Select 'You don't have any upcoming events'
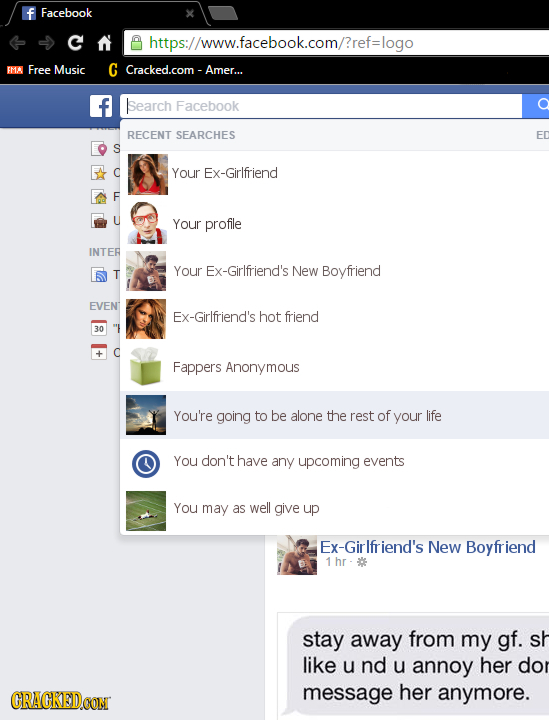This screenshot has width=549, height=720. tap(334, 462)
